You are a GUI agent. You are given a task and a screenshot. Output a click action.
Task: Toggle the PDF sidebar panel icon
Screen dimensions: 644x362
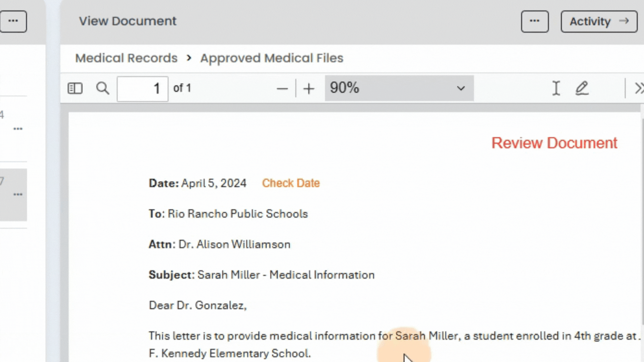click(x=75, y=88)
